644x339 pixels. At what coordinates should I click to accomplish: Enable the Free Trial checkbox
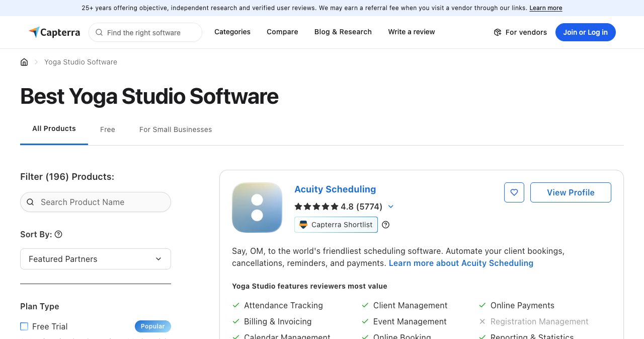click(x=24, y=326)
